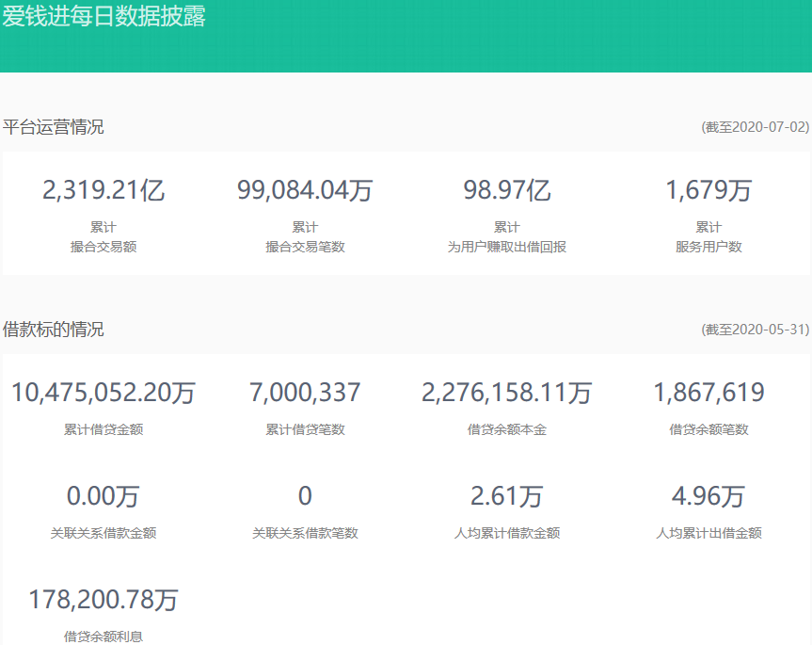
Task: Click the 98.97亿 user returns figure
Action: click(506, 191)
